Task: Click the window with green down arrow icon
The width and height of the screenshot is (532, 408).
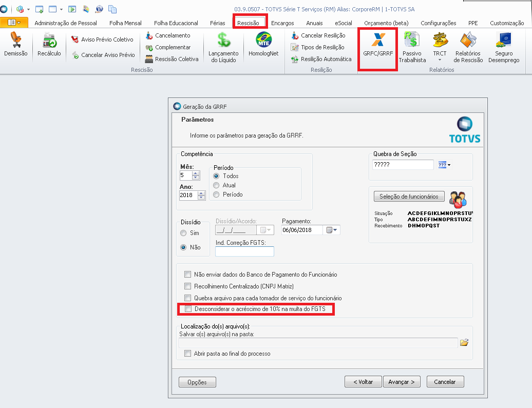Action: [40, 9]
